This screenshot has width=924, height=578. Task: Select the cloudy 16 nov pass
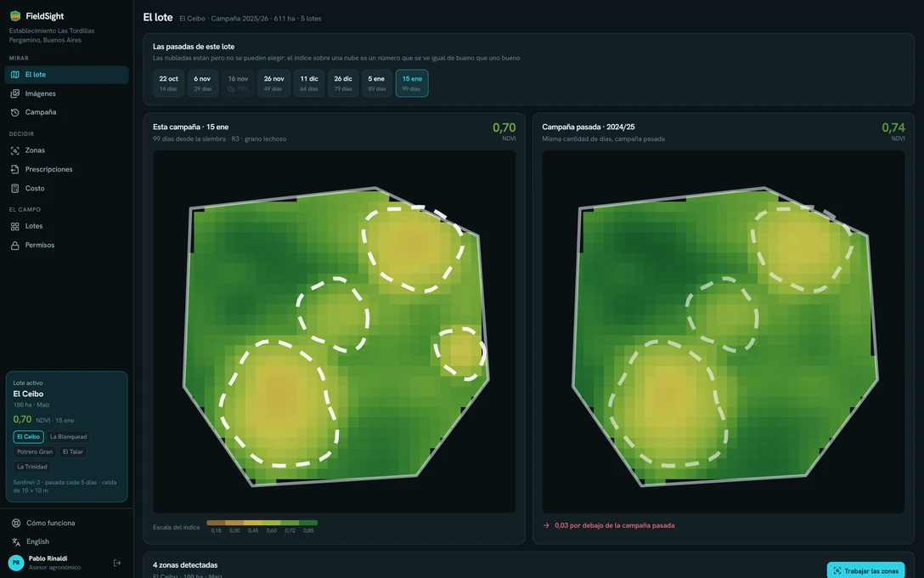238,83
